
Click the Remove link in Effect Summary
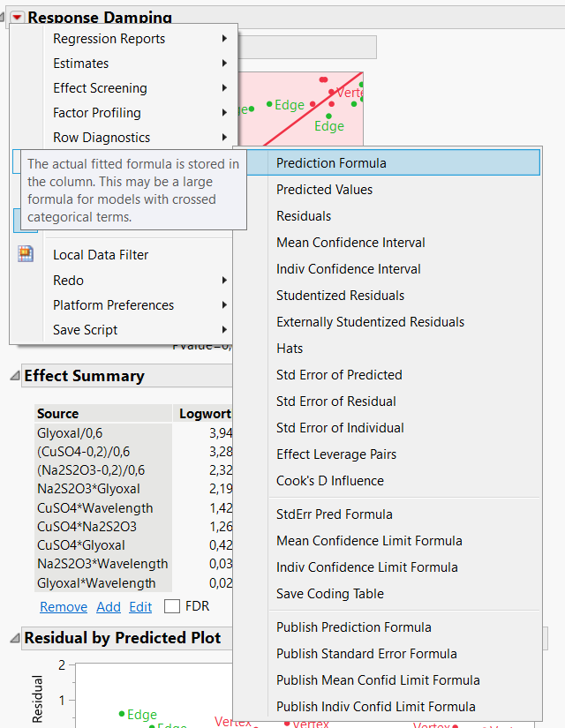[x=64, y=607]
